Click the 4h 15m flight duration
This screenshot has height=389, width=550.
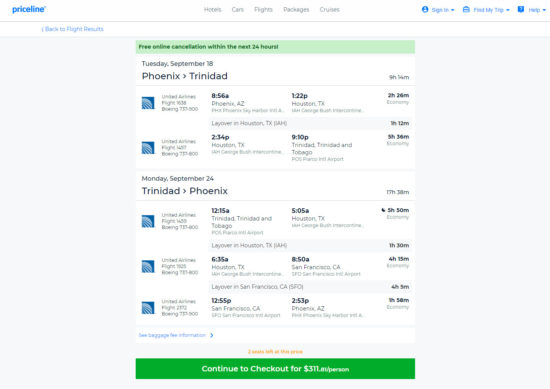tap(399, 259)
